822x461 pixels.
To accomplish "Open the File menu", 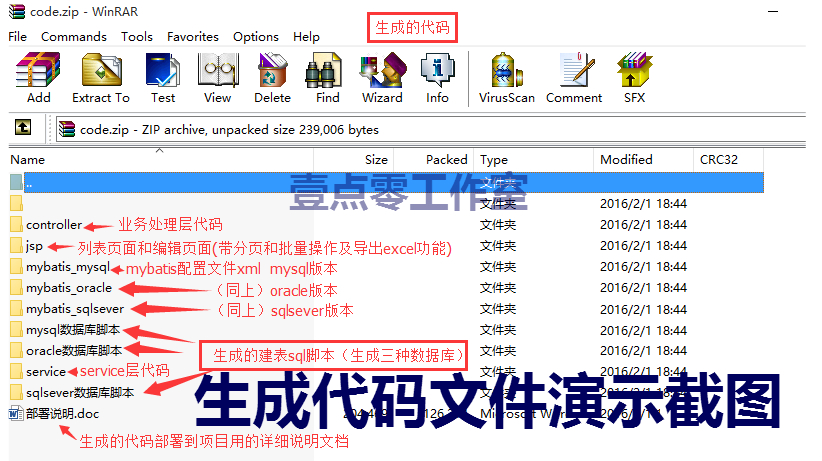I will (x=17, y=37).
